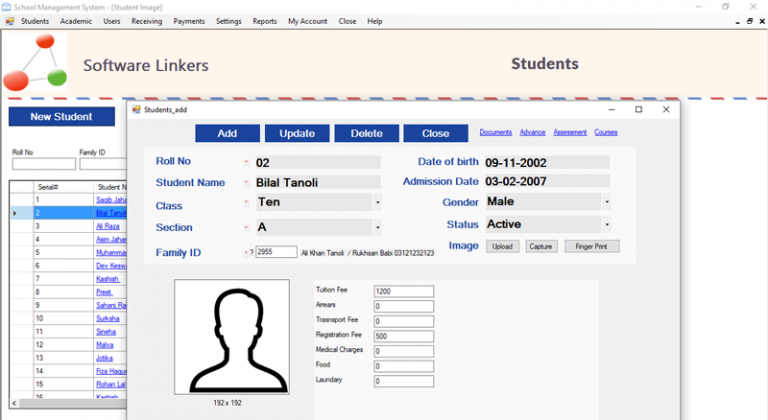This screenshot has height=420, width=768.
Task: Click the Finger Print button
Action: [x=592, y=246]
